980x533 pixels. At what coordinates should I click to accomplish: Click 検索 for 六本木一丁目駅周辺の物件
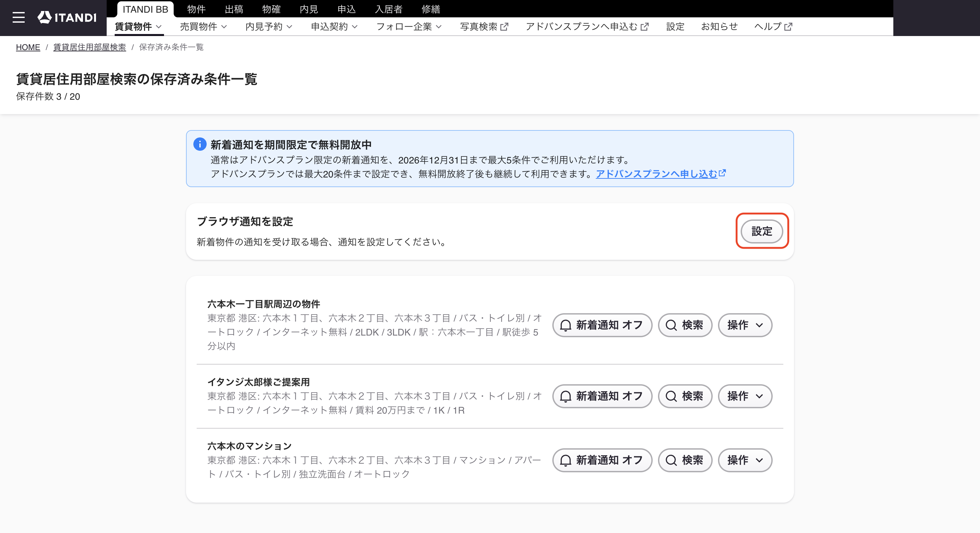tap(685, 325)
